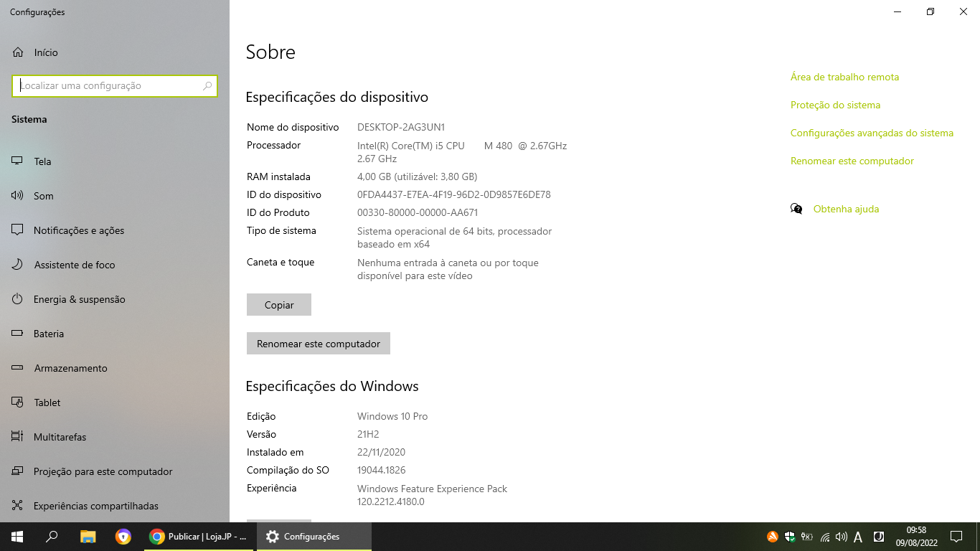
Task: Open Área de trabalho remota link
Action: pos(844,77)
